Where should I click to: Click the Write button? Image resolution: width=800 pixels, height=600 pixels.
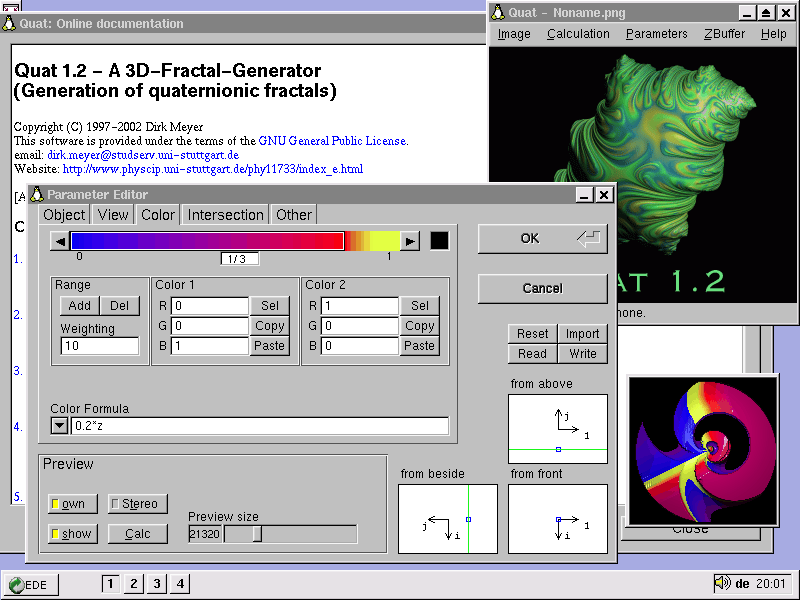click(582, 353)
